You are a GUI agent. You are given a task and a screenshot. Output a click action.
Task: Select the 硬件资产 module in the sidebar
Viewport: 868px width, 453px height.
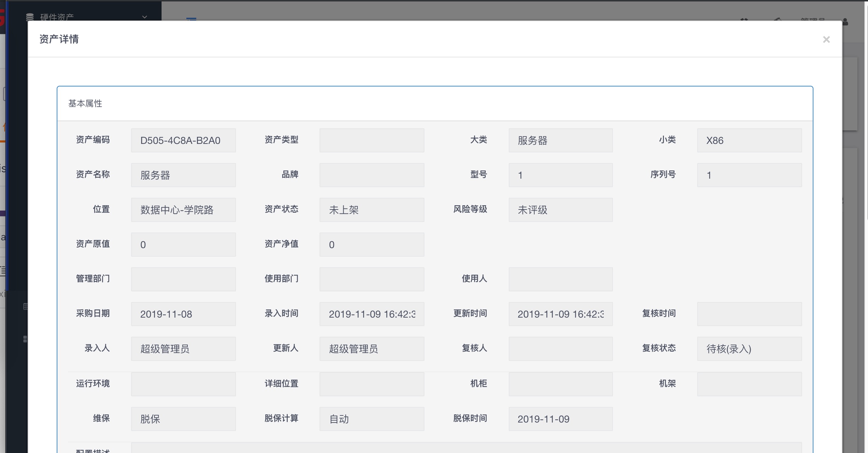(x=57, y=17)
